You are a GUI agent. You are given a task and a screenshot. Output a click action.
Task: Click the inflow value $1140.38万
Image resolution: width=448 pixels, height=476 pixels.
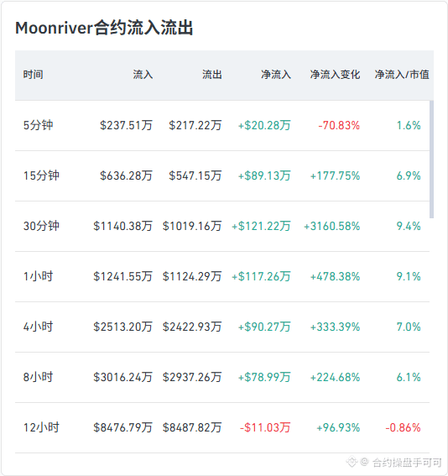(122, 226)
